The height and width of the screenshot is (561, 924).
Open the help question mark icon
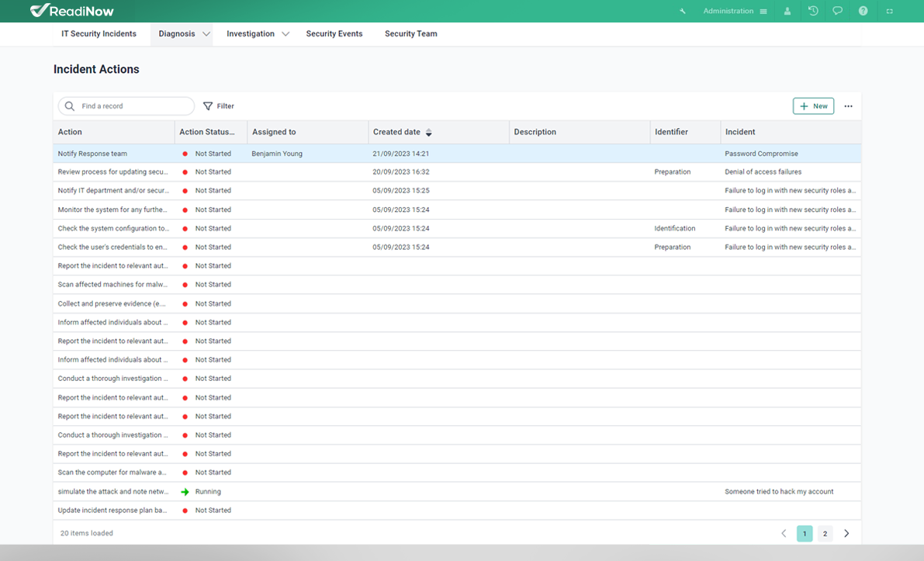[x=863, y=11]
